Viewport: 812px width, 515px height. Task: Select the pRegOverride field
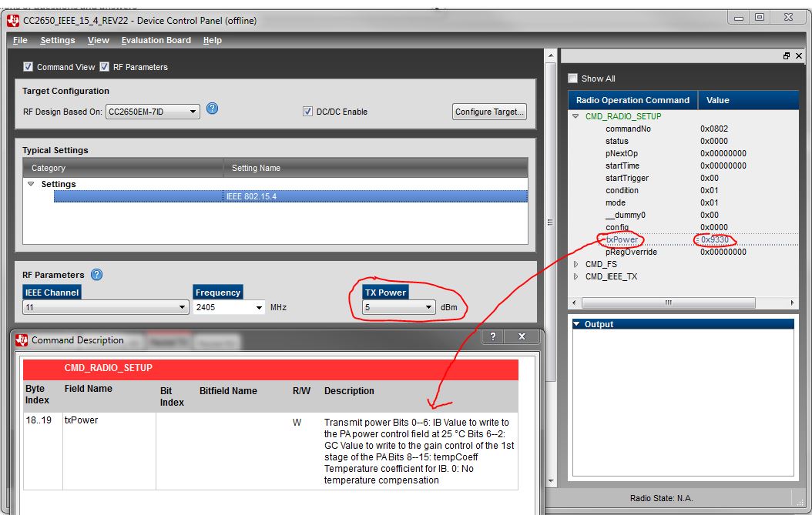pos(631,252)
